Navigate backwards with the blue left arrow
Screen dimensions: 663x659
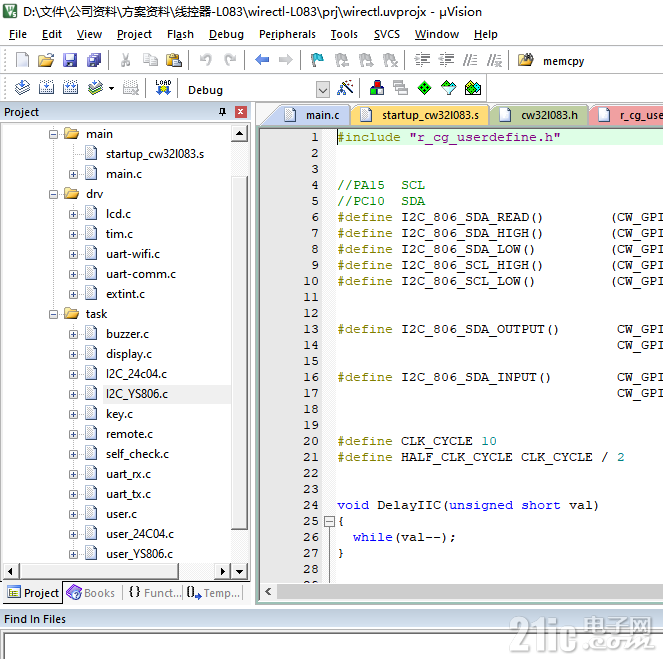[x=262, y=60]
